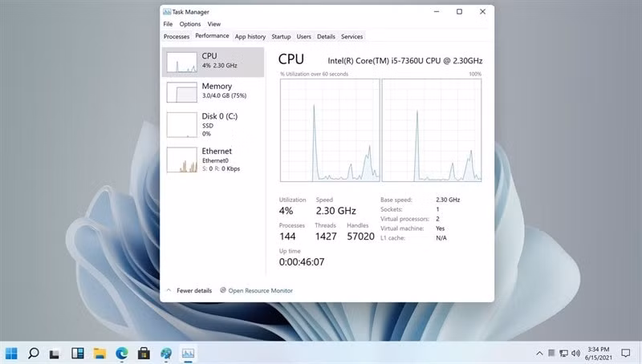The image size is (642, 364).
Task: Open Microsoft Store from the taskbar
Action: pos(144,353)
